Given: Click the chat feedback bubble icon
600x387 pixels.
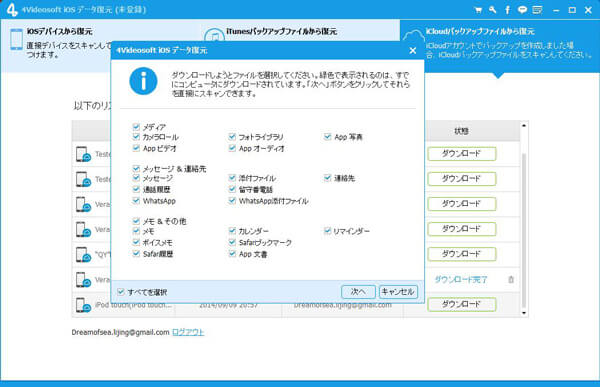Looking at the screenshot, I should (x=522, y=10).
